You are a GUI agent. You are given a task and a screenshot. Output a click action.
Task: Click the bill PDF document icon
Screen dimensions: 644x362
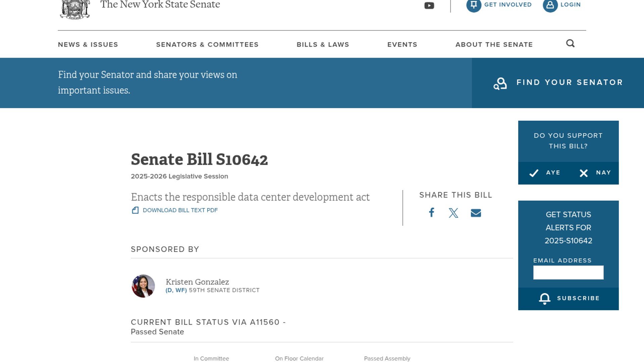tap(135, 210)
